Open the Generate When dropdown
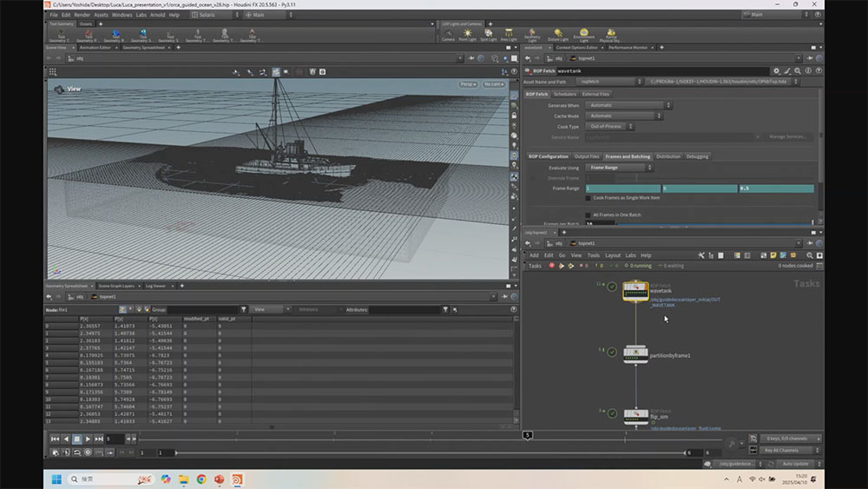This screenshot has height=489, width=868. [x=628, y=105]
